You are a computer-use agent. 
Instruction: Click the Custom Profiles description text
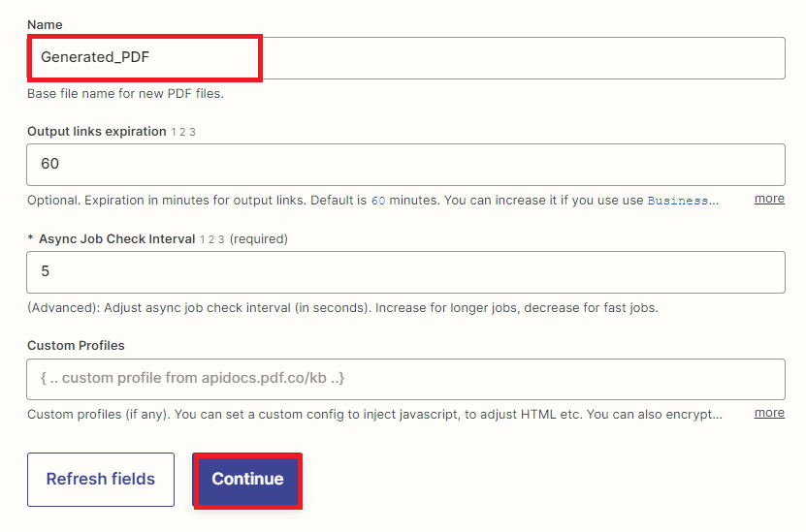(374, 415)
